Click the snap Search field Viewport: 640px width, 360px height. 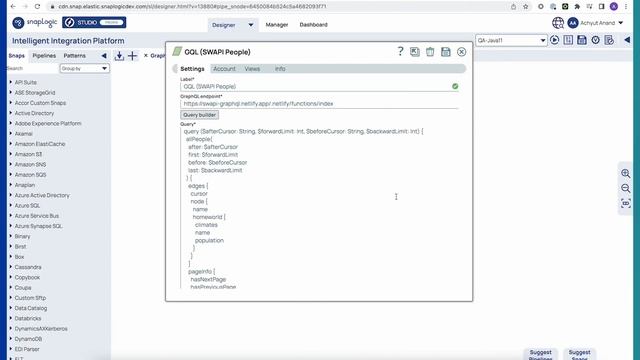click(x=33, y=69)
